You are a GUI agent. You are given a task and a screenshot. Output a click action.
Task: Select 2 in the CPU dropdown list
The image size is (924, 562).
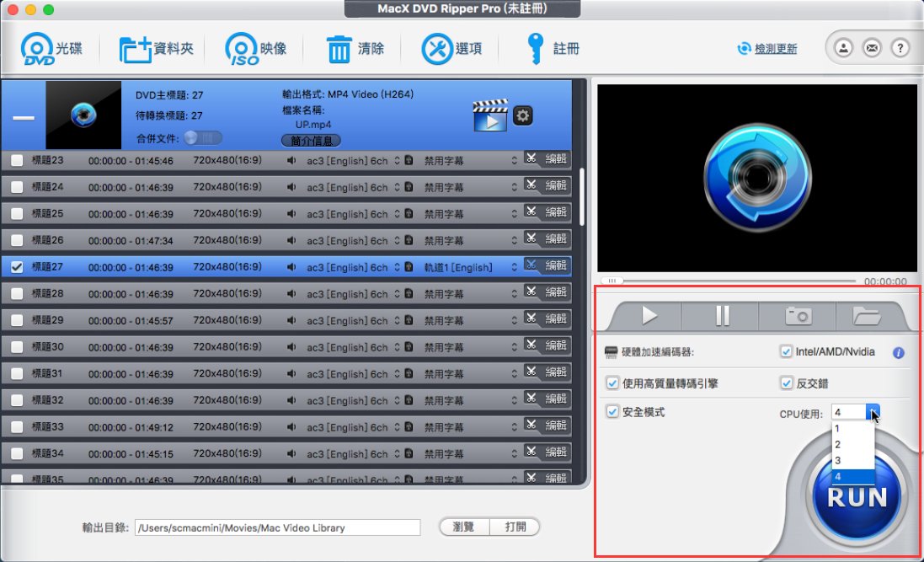pyautogui.click(x=852, y=445)
